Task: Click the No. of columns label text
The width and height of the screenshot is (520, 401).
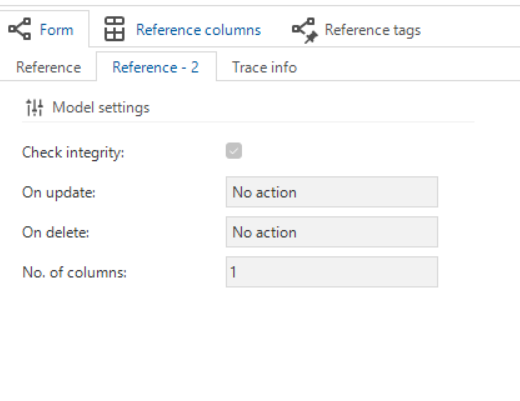Action: click(74, 272)
